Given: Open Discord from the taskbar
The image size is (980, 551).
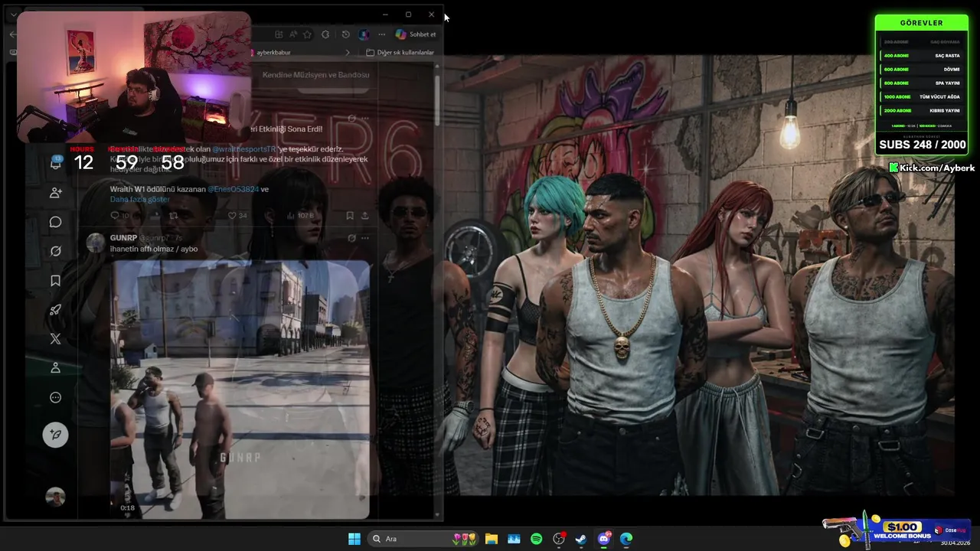Looking at the screenshot, I should point(604,539).
